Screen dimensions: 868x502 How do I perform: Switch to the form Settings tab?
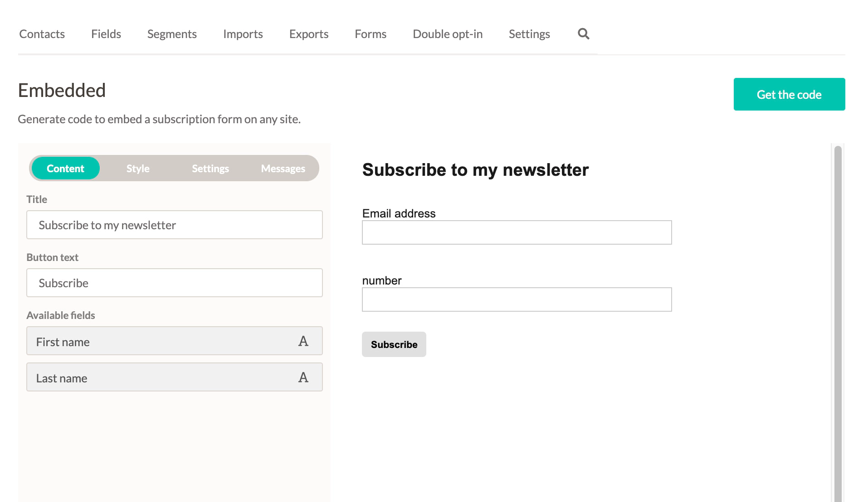click(x=210, y=169)
